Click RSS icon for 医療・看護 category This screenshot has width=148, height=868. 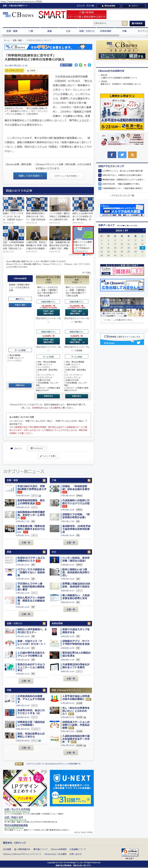click(x=44, y=480)
